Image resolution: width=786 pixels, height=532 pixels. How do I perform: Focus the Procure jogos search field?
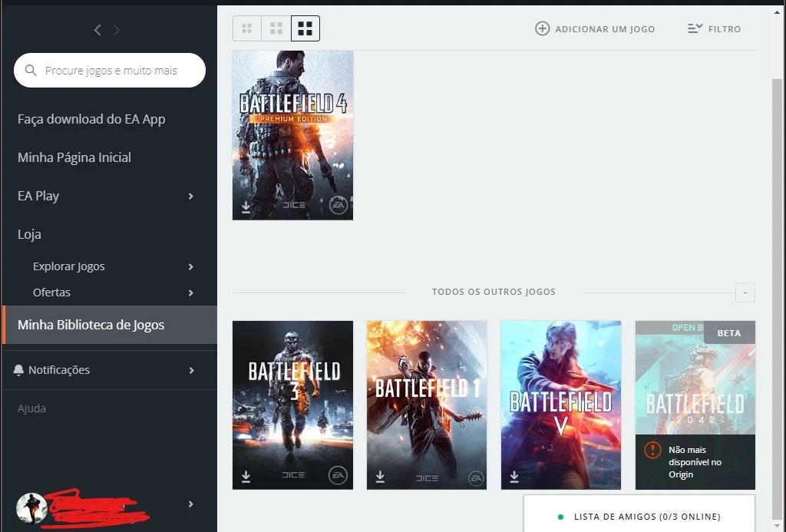[x=110, y=70]
